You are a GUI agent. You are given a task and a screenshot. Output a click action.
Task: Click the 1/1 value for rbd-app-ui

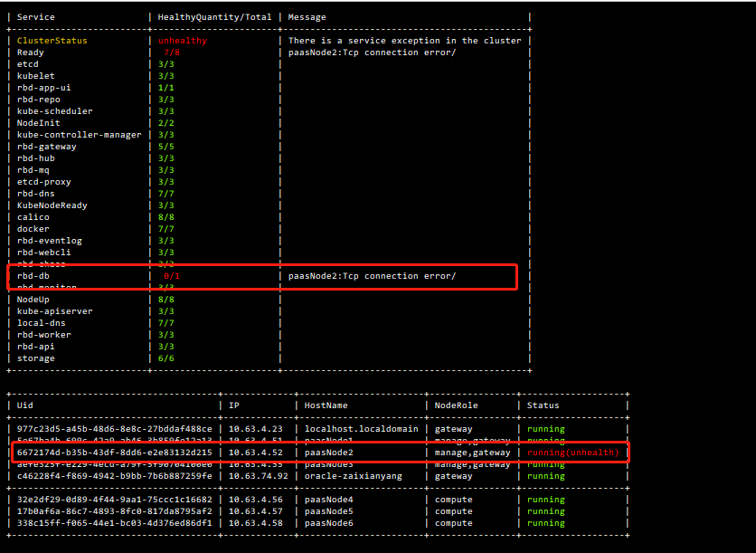(165, 88)
